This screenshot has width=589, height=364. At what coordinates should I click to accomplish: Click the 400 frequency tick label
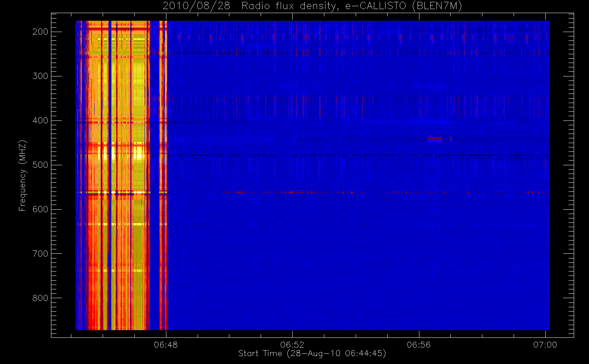pos(40,120)
